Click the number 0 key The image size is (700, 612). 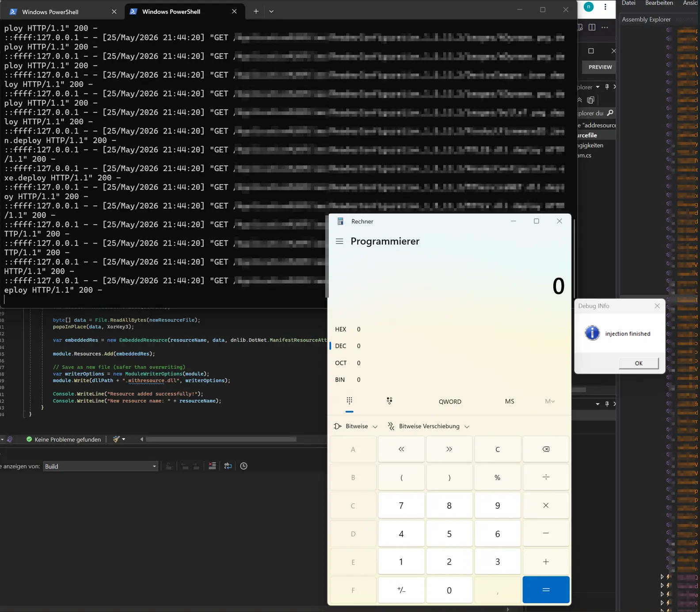[449, 590]
